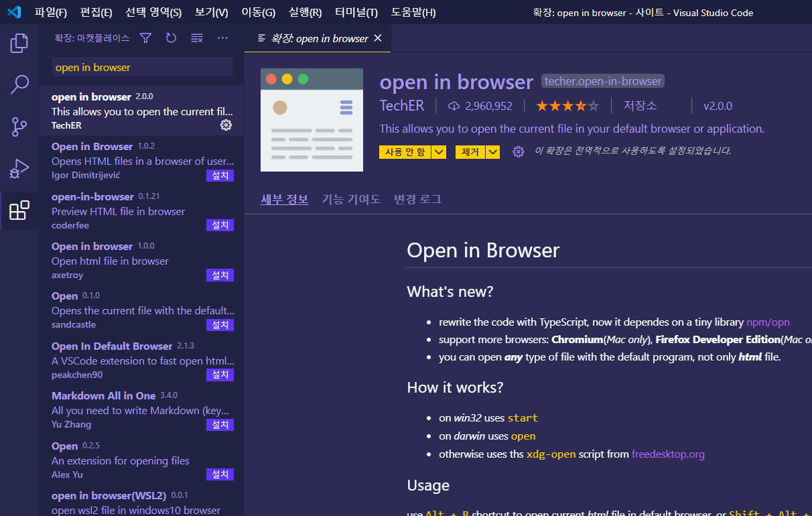Viewport: 812px width, 516px height.
Task: Open the 선택 영역(S) menu
Action: tap(153, 12)
